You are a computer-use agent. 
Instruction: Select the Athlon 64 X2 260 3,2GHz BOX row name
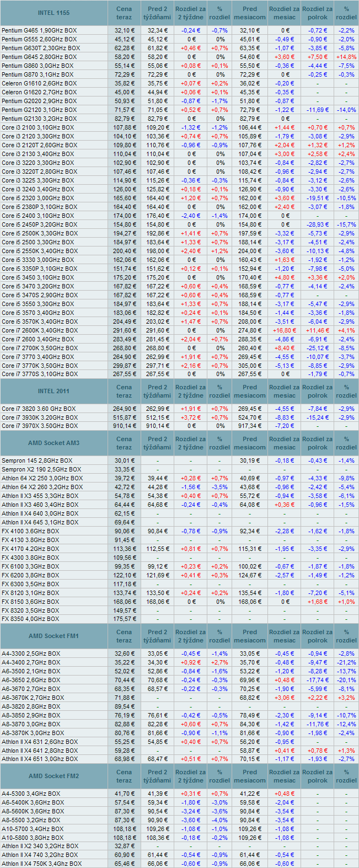click(x=42, y=487)
